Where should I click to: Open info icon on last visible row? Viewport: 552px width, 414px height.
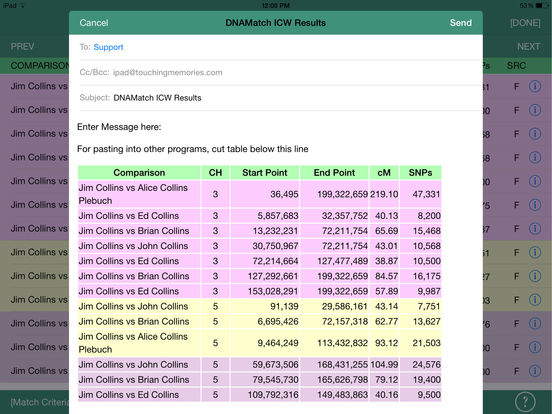click(x=535, y=371)
